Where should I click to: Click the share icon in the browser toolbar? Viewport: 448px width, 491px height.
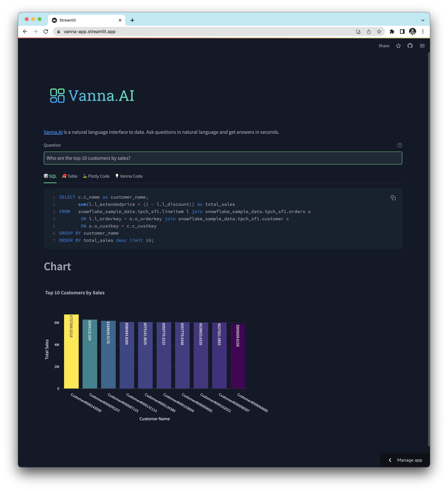point(369,31)
